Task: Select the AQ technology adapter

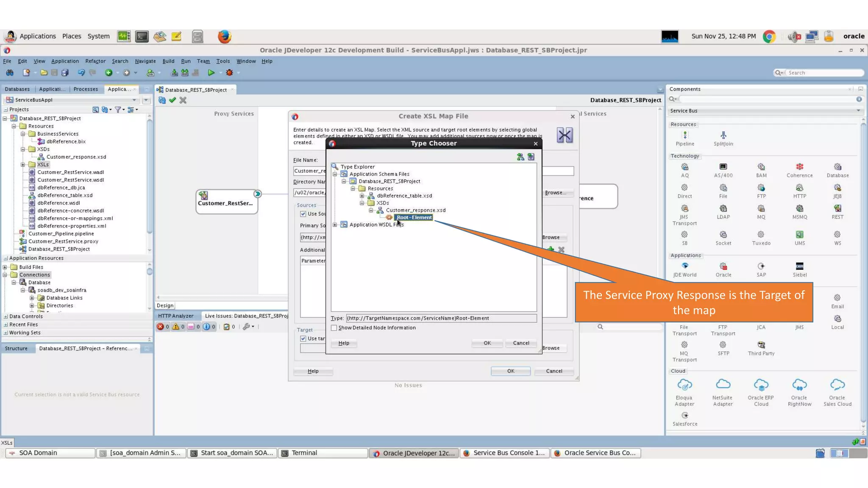Action: [685, 167]
